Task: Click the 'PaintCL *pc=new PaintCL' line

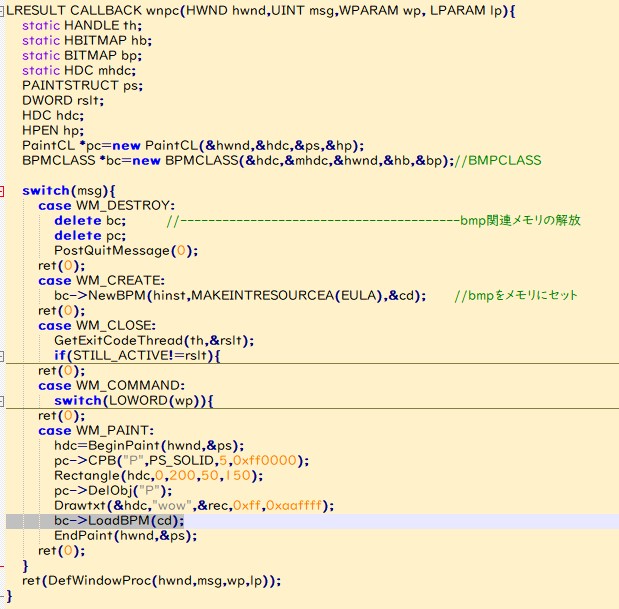Action: [x=193, y=146]
